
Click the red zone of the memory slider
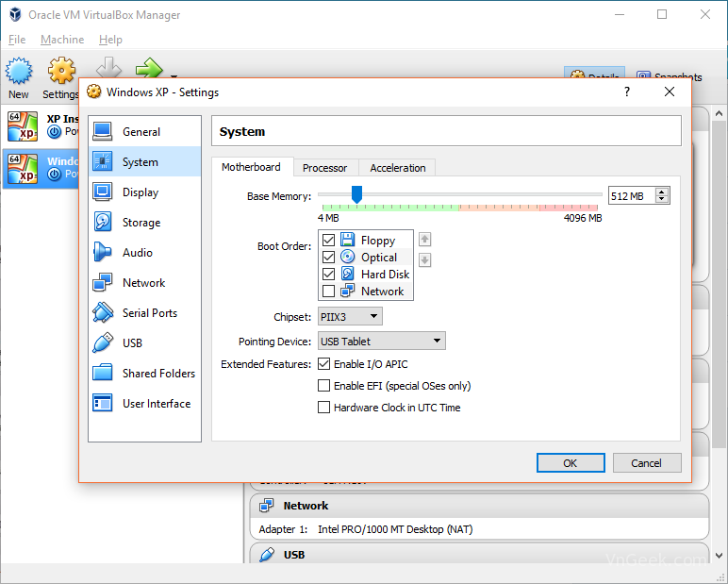[569, 208]
